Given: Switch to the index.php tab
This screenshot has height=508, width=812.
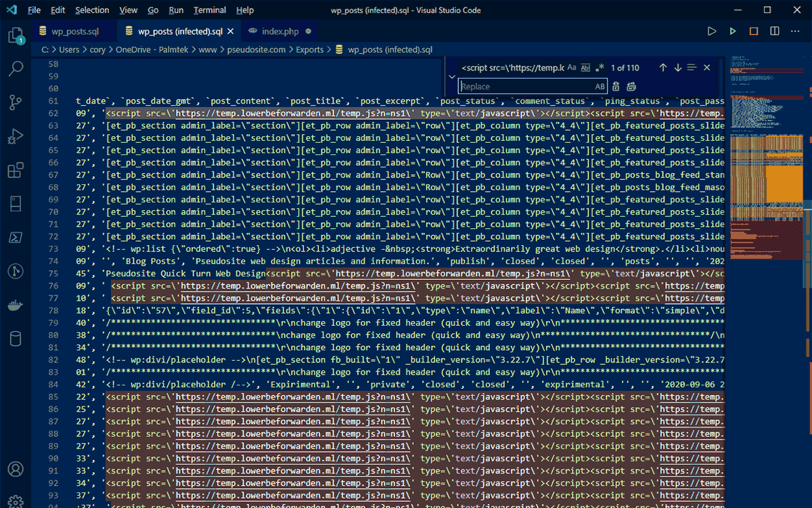Looking at the screenshot, I should (280, 31).
